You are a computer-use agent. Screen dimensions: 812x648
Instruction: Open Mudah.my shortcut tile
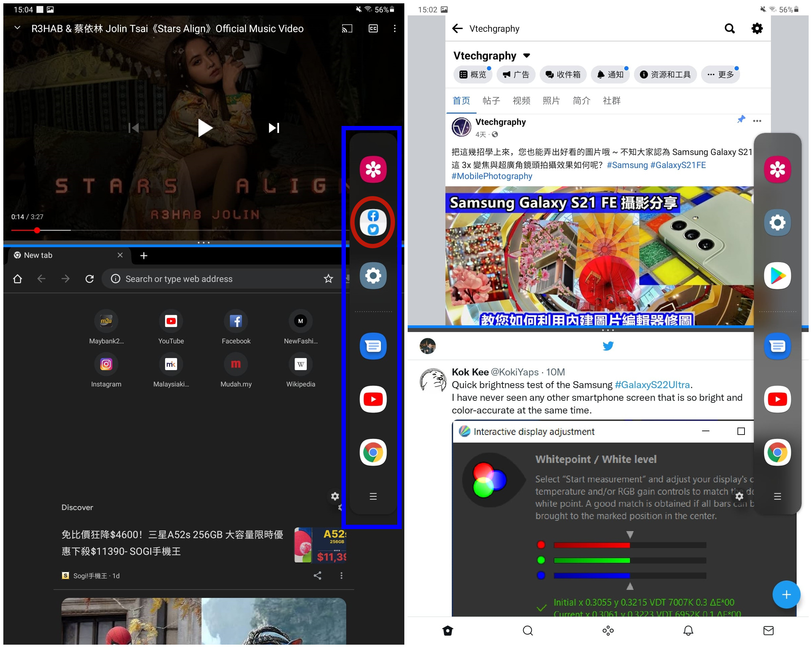(236, 370)
